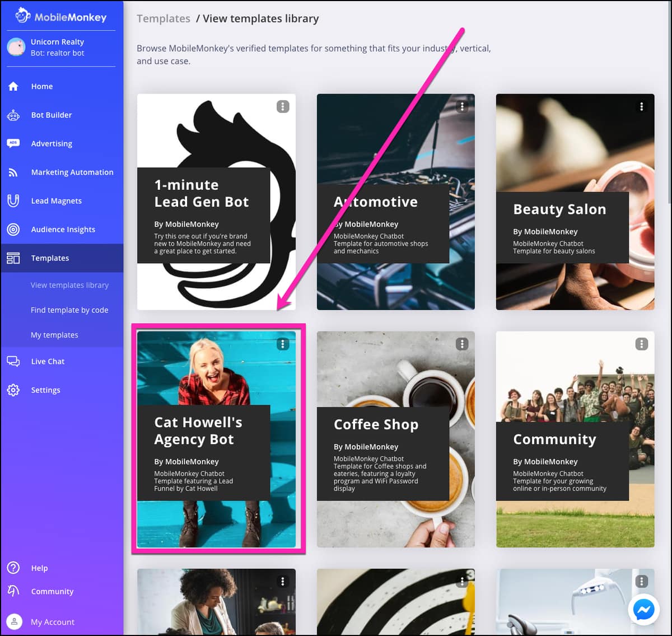Click the Lead Magnets magnet icon
The width and height of the screenshot is (672, 636).
click(13, 200)
